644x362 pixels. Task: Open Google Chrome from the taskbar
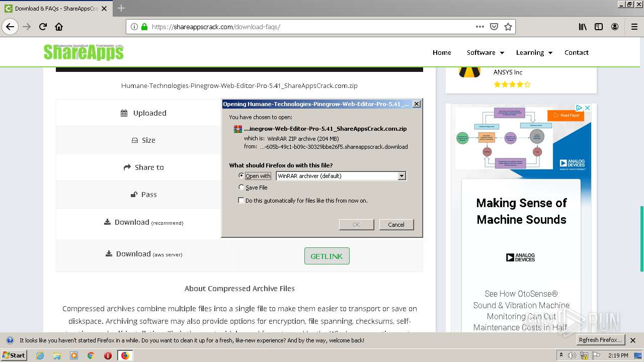coord(91,355)
